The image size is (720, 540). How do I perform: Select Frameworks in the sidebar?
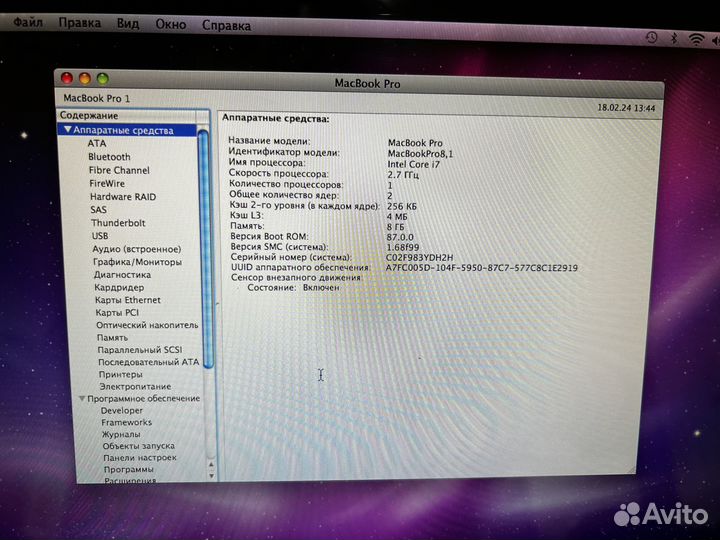127,422
